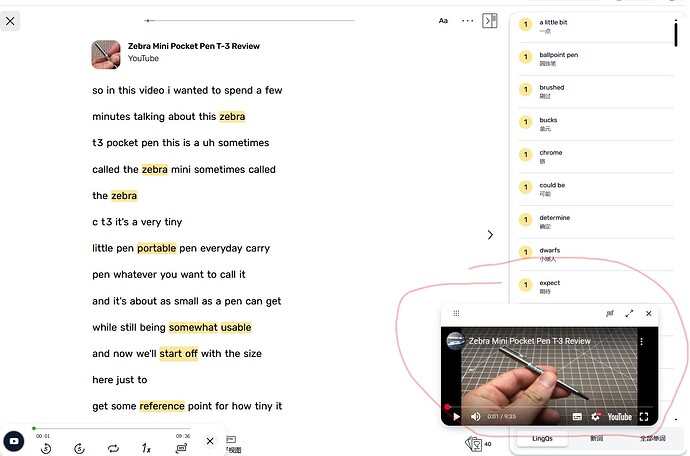
Task: Toggle the audio loop button
Action: point(113,449)
